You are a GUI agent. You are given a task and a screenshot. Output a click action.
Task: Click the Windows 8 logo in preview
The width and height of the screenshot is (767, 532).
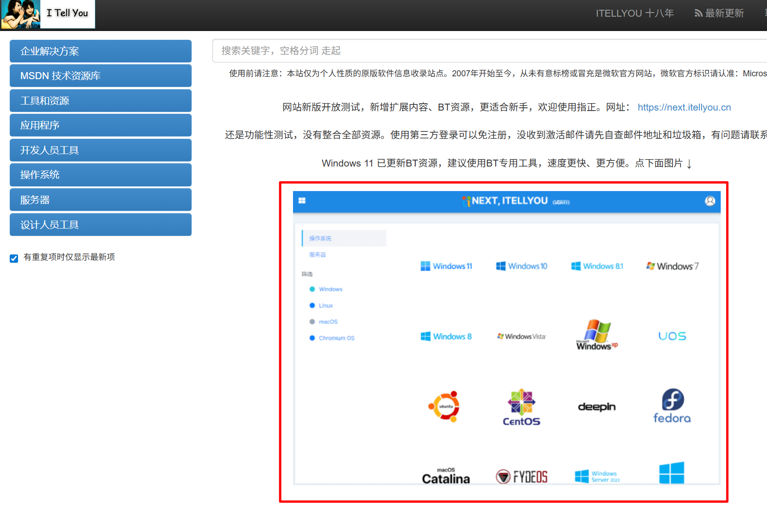point(446,336)
